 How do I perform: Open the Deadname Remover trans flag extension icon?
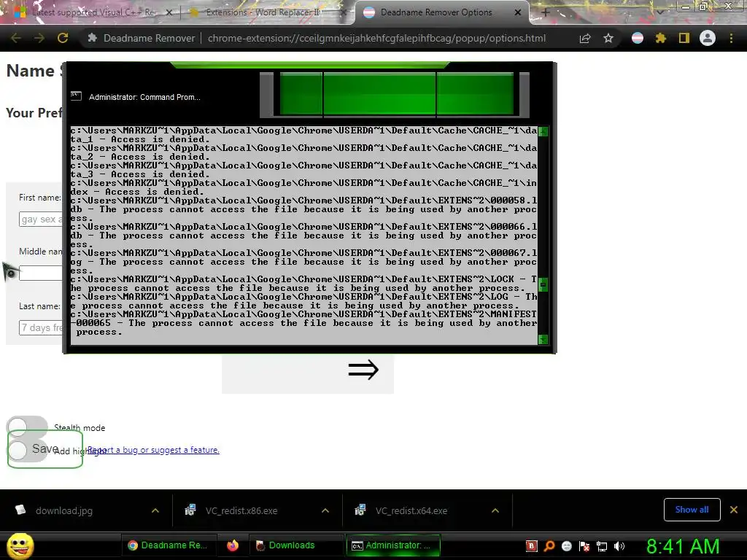638,38
